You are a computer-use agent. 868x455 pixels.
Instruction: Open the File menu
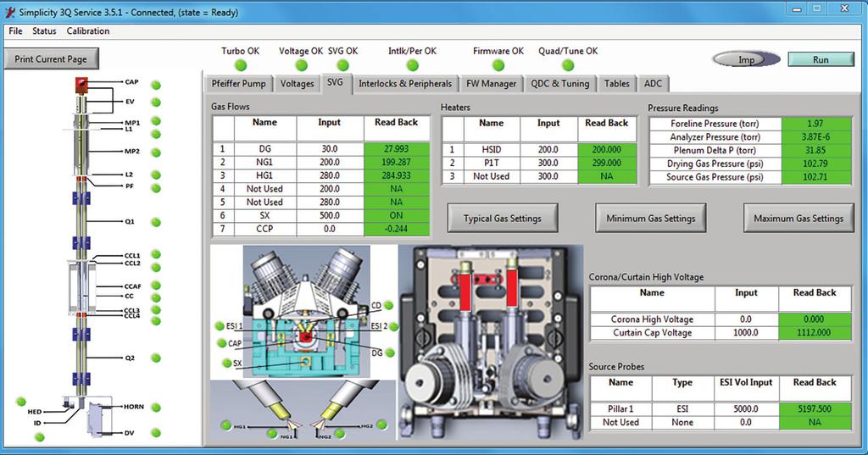(x=15, y=31)
